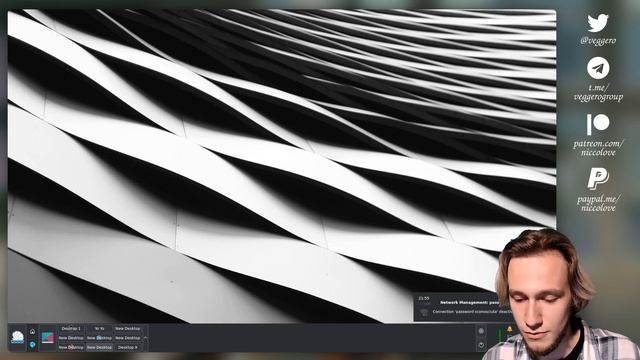
Task: Click the upper round icon beside system tray
Action: [x=481, y=331]
